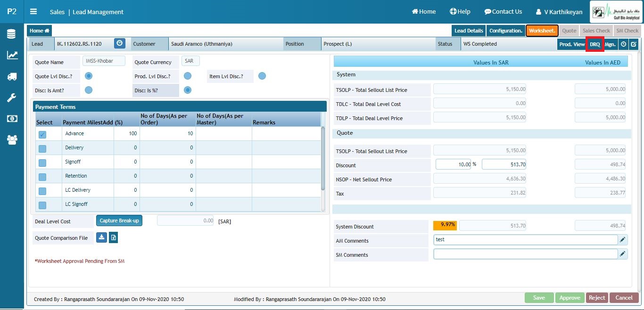Click the Deal Level Cost value field

tap(185, 220)
